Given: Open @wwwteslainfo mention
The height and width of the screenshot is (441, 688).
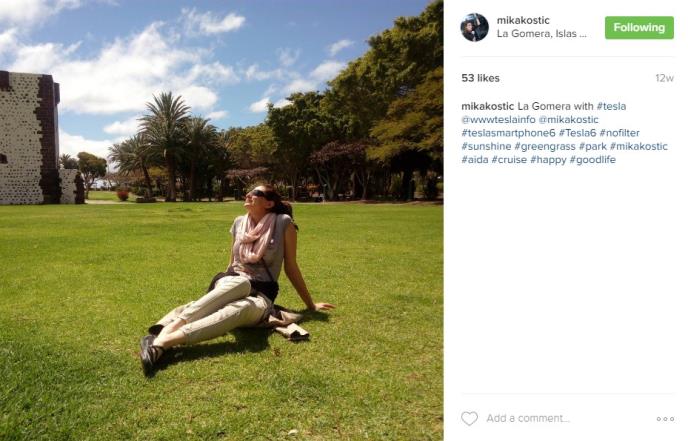Looking at the screenshot, I should (498, 119).
